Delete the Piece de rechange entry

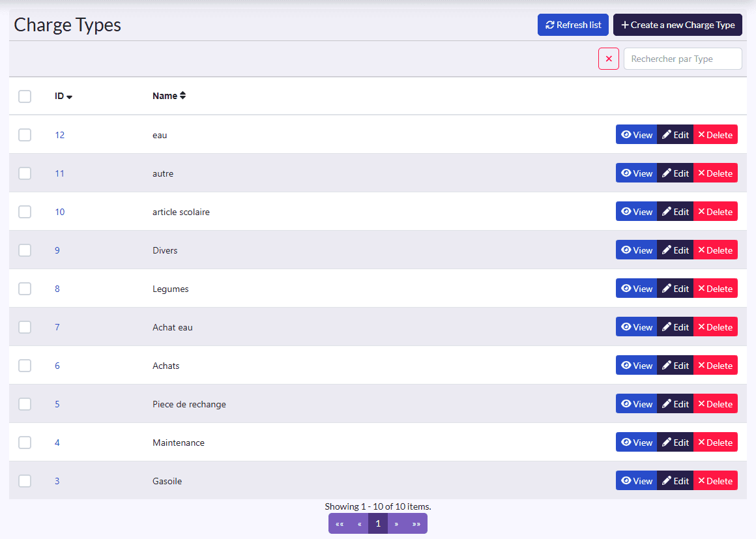point(716,404)
